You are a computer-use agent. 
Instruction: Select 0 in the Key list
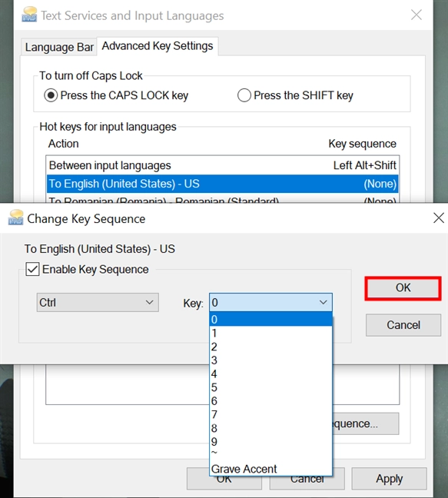point(270,319)
